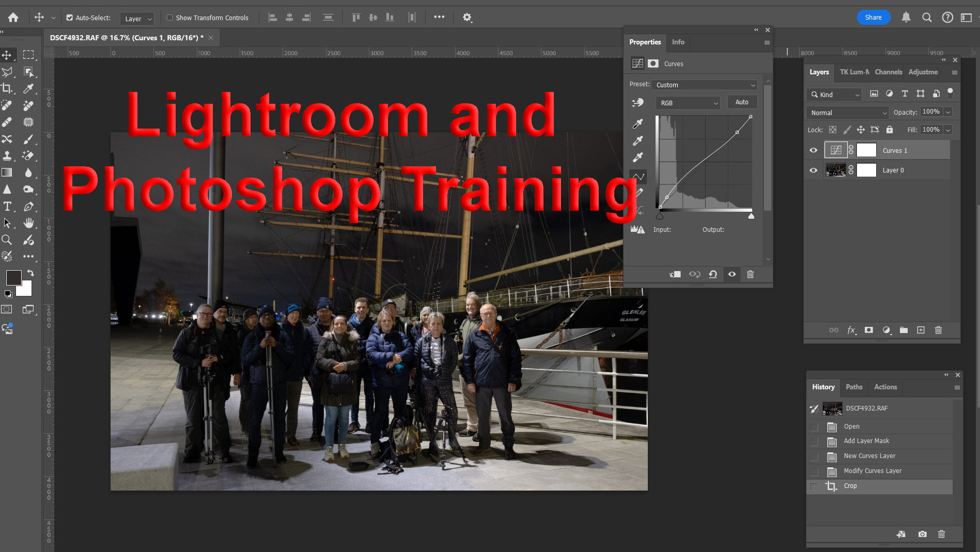Screen dimensions: 980x552
Task: Select the Add Layer Mask history state
Action: pyautogui.click(x=879, y=441)
